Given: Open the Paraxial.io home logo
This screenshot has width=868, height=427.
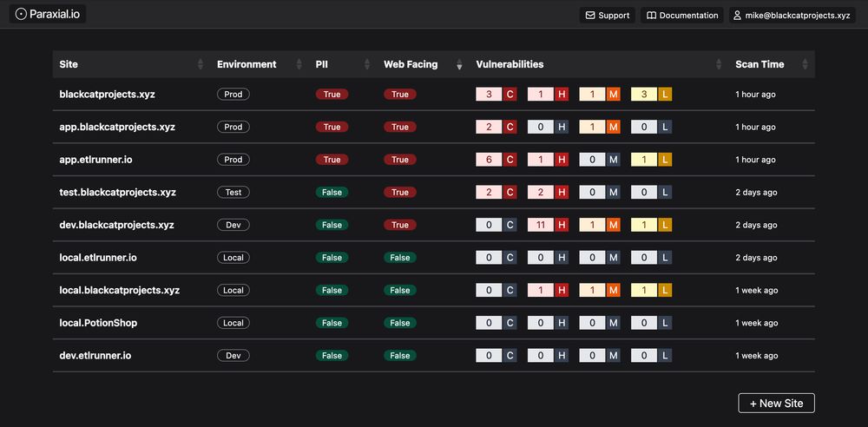Looking at the screenshot, I should 48,15.
